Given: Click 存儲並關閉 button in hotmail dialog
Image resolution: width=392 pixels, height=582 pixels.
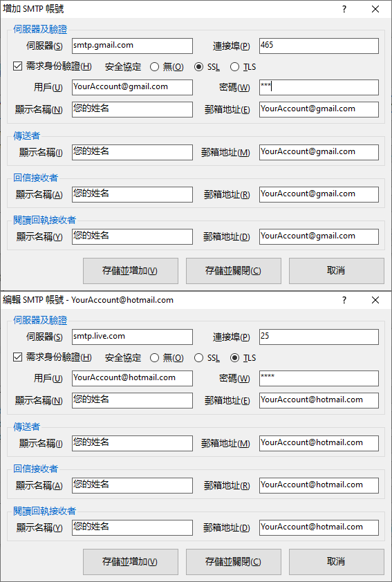Looking at the screenshot, I should 234,561.
